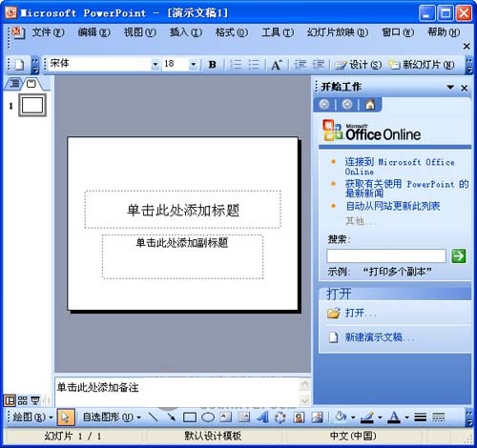Create a new blank document from toolbar

click(19, 65)
